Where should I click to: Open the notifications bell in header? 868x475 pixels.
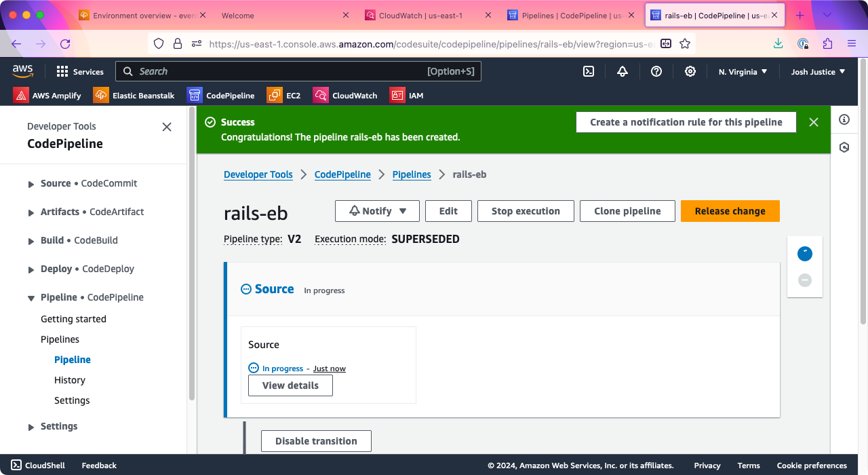point(623,71)
